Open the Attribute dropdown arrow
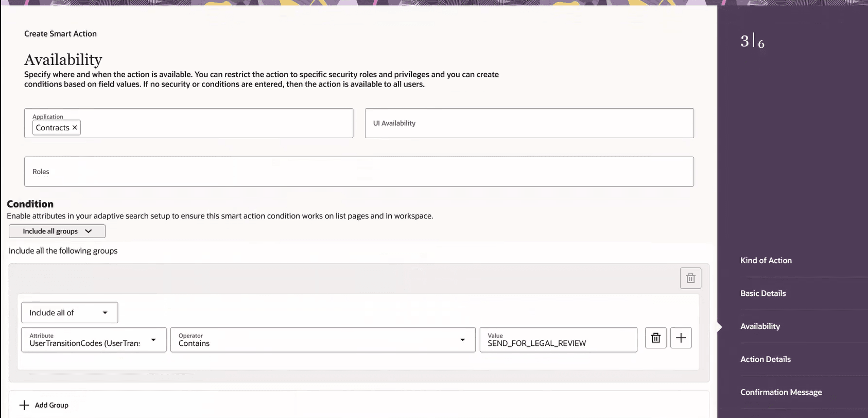The height and width of the screenshot is (418, 868). coord(153,340)
